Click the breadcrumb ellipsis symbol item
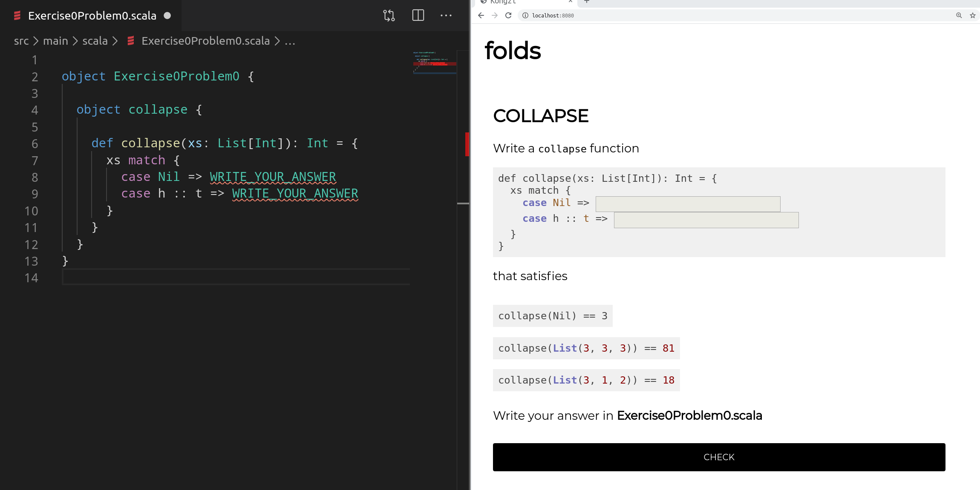 (290, 41)
